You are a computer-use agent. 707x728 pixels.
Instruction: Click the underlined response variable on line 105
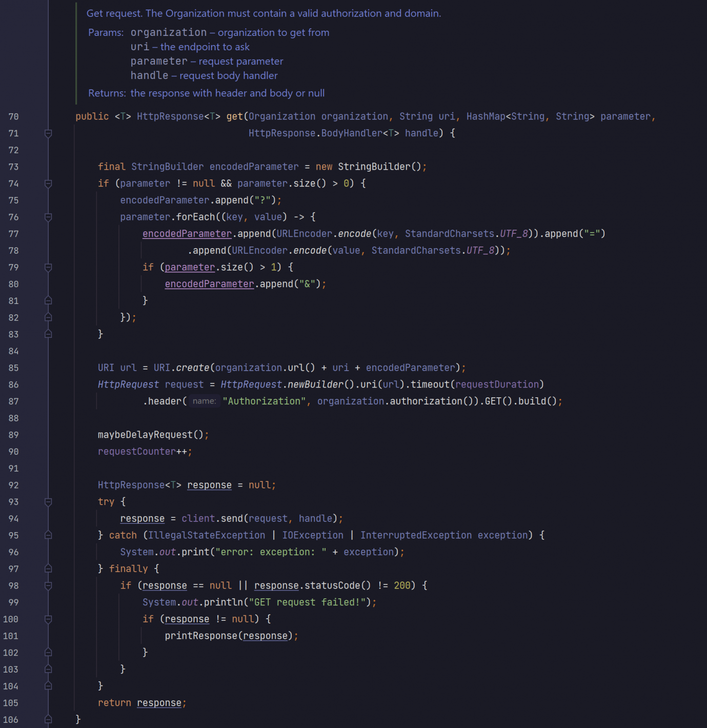[x=159, y=703]
